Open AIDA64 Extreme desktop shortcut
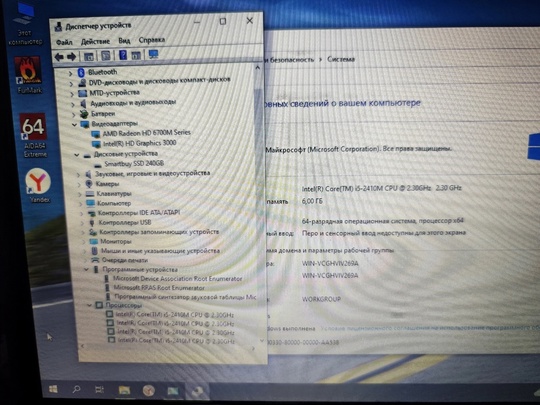 coord(34,135)
